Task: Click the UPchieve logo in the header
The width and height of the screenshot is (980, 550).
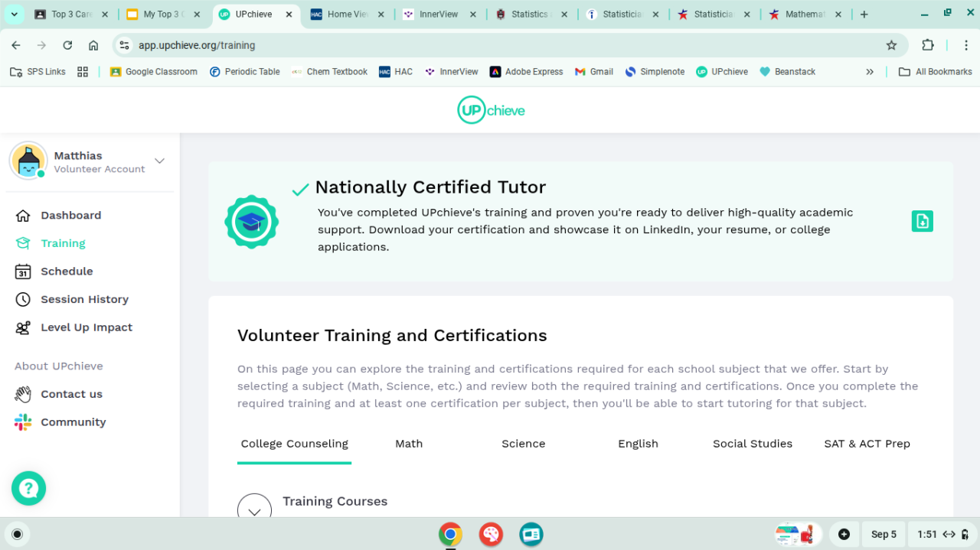Action: (491, 110)
